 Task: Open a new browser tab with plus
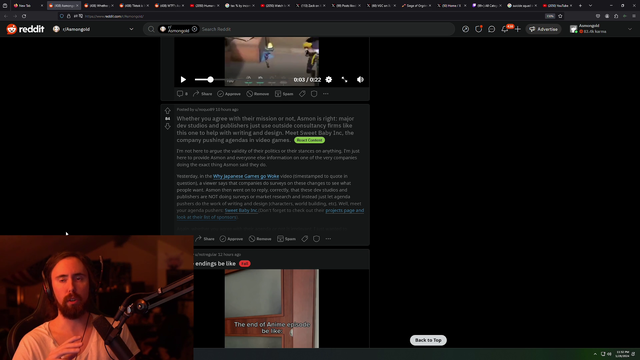click(x=580, y=6)
